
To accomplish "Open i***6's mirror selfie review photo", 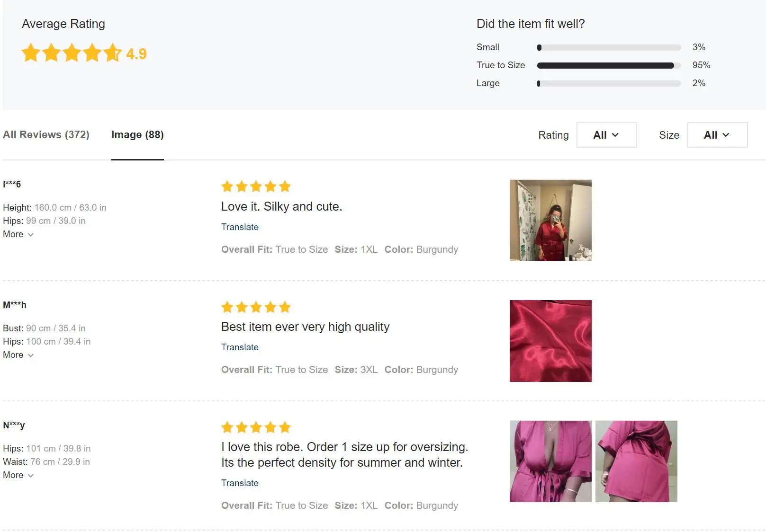I will tap(550, 221).
